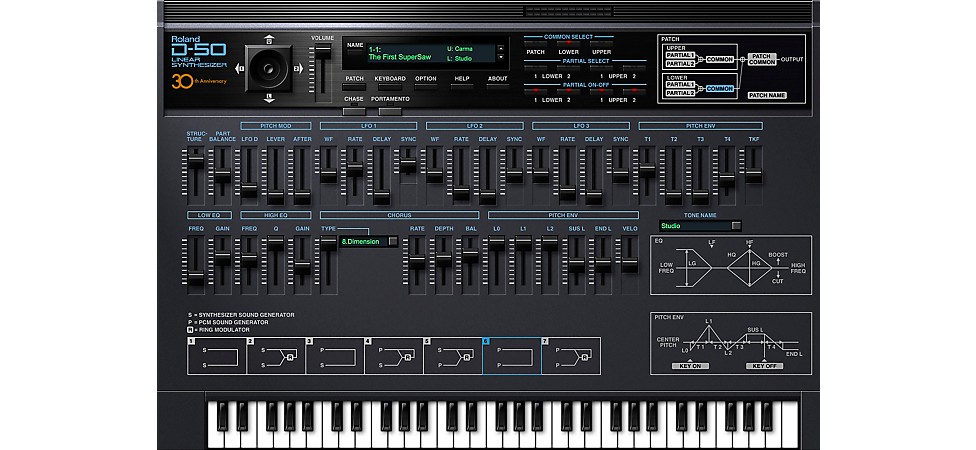Step to previous patch with display up arrow

click(501, 48)
